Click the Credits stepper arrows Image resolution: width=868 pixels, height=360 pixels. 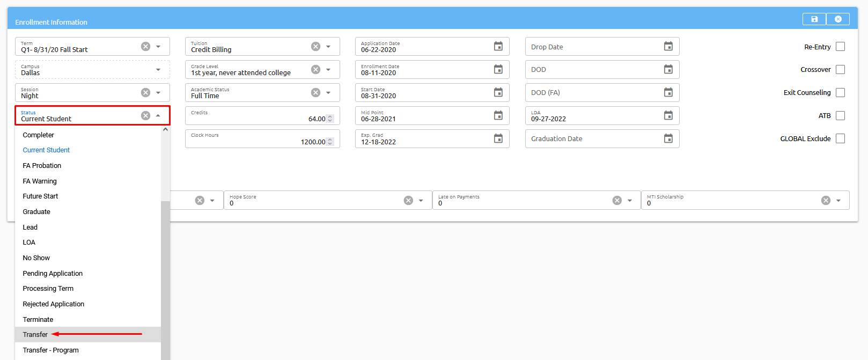[x=330, y=119]
